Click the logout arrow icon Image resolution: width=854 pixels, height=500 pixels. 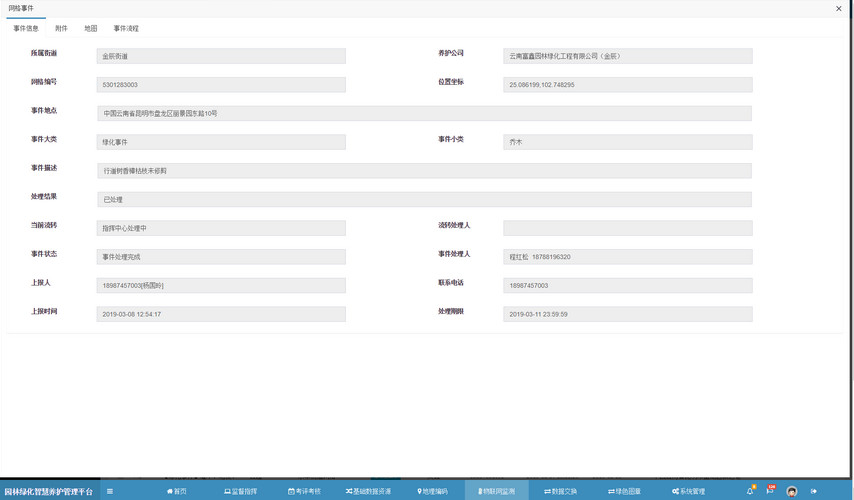pos(814,491)
